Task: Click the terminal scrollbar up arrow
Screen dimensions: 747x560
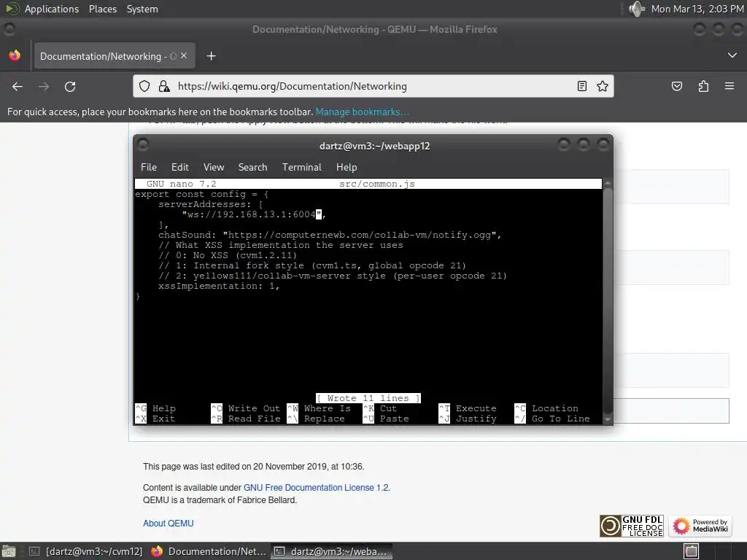Action: click(x=608, y=183)
